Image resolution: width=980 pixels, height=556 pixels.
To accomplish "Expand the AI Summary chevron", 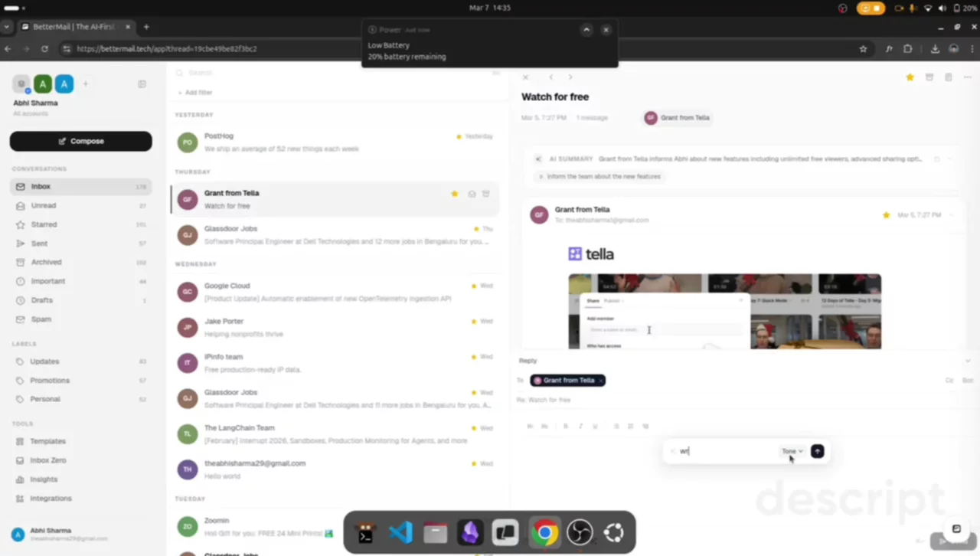I will point(950,159).
